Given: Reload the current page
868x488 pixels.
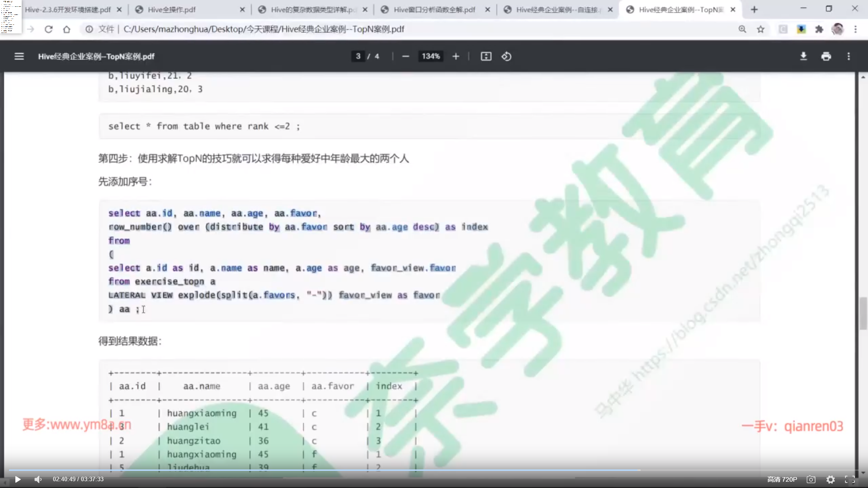Looking at the screenshot, I should [48, 29].
